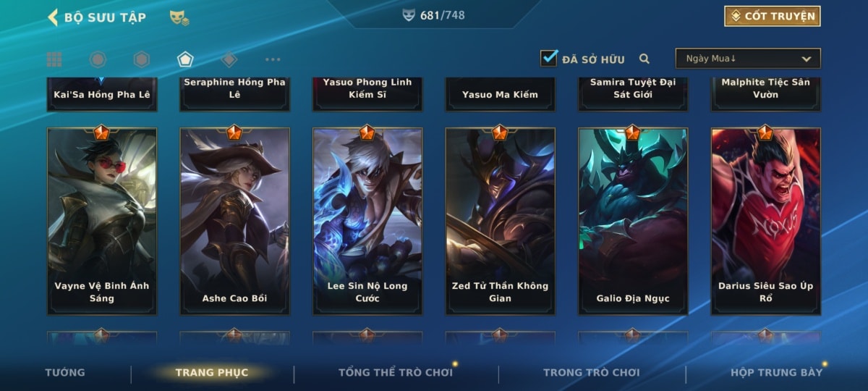Image resolution: width=868 pixels, height=391 pixels.
Task: Toggle the Đã Sở Hữu checkbox
Action: (x=549, y=58)
